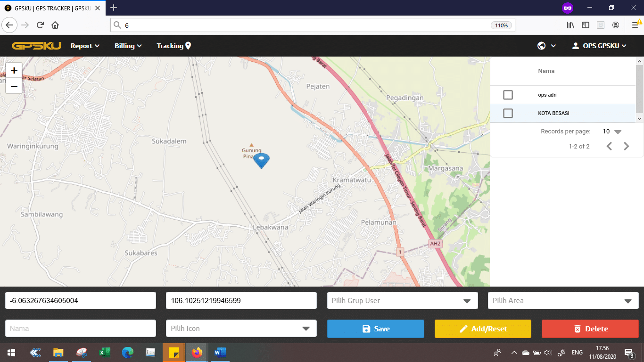Viewport: 644px width, 362px height.
Task: Tick the checkbox for ops adri
Action: click(x=508, y=95)
